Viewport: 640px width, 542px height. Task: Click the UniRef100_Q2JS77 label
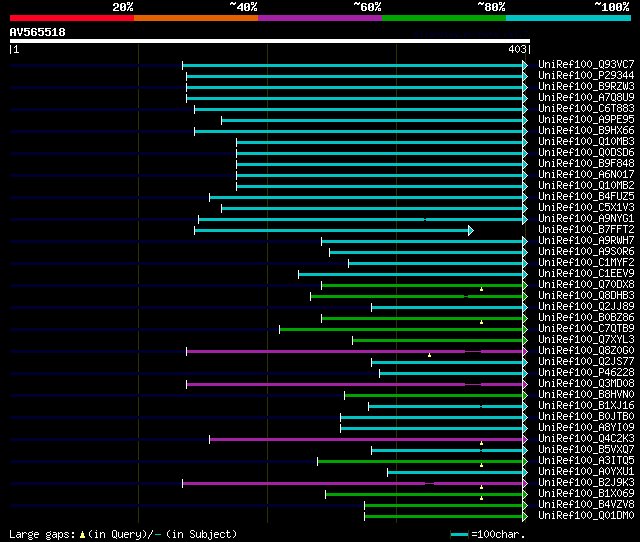click(x=586, y=362)
